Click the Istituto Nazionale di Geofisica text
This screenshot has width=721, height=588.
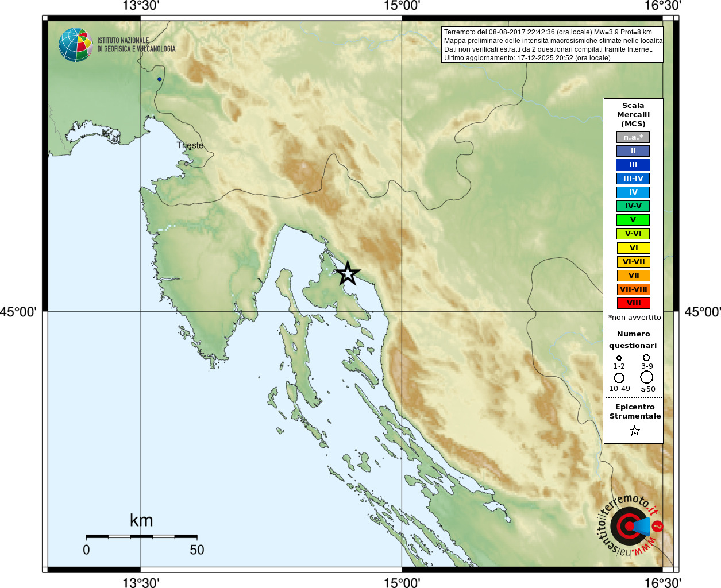point(136,45)
